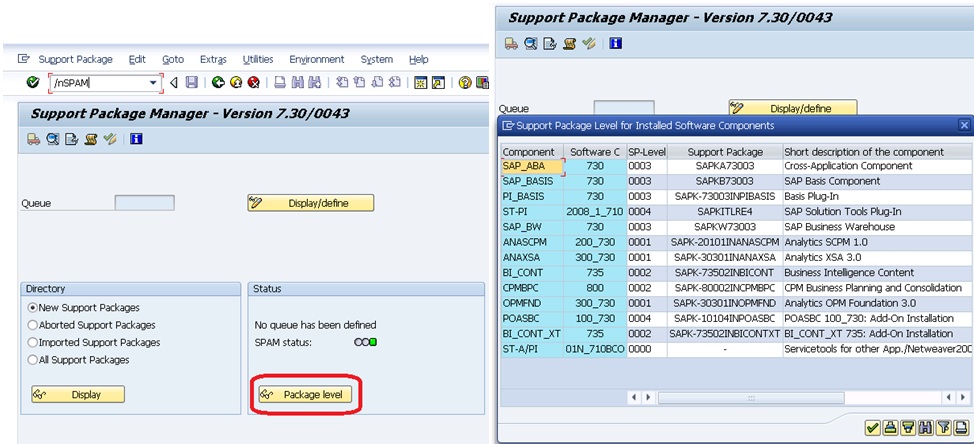Click the green checkmark-pencil confirm icon in /nSPAM window
The height and width of the screenshot is (444, 974).
click(x=111, y=139)
